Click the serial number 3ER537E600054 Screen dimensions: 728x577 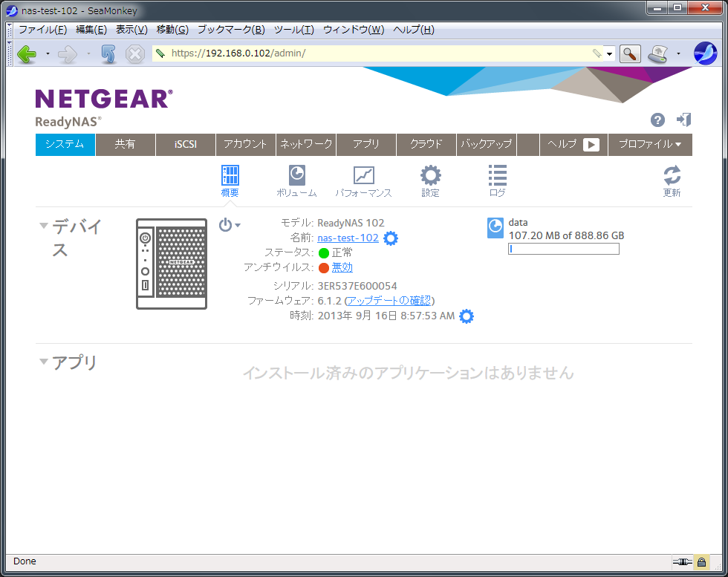click(x=357, y=286)
